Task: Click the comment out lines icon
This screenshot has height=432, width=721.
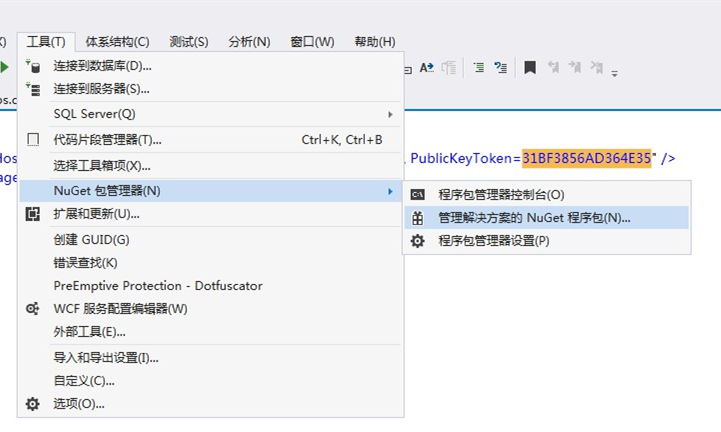Action: point(479,68)
